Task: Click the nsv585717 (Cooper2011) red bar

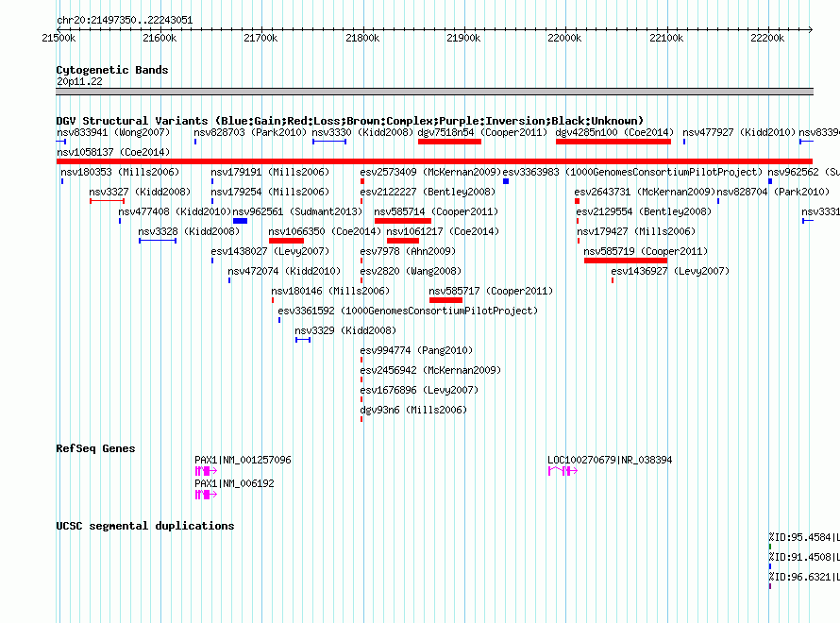Action: tap(445, 300)
